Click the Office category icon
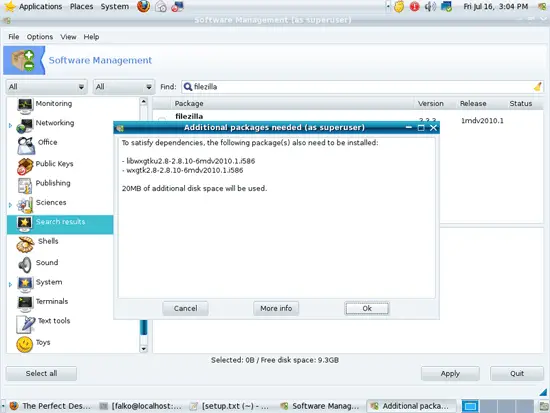This screenshot has height=413, width=550. (x=26, y=145)
